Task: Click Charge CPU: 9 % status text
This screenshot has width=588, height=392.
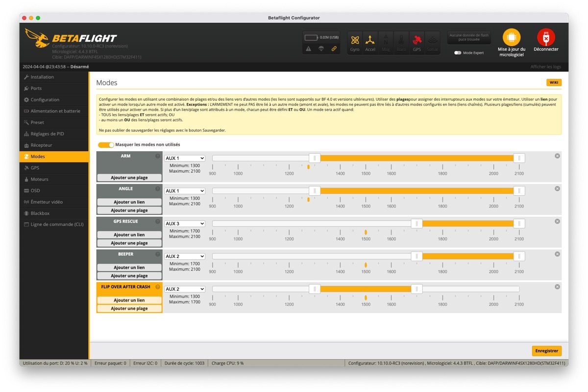Action: (227, 364)
